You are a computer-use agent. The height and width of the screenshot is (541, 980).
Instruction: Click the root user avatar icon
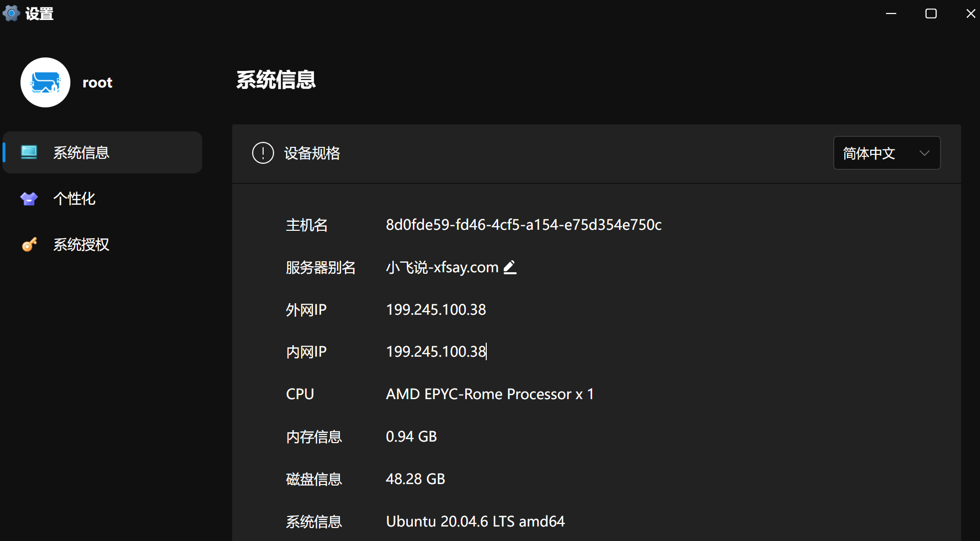click(45, 82)
